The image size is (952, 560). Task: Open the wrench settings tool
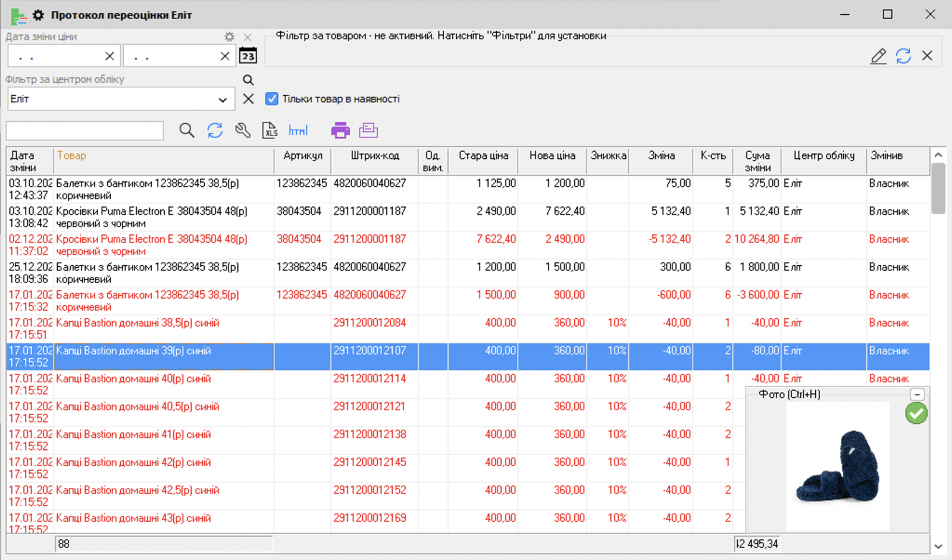[243, 130]
